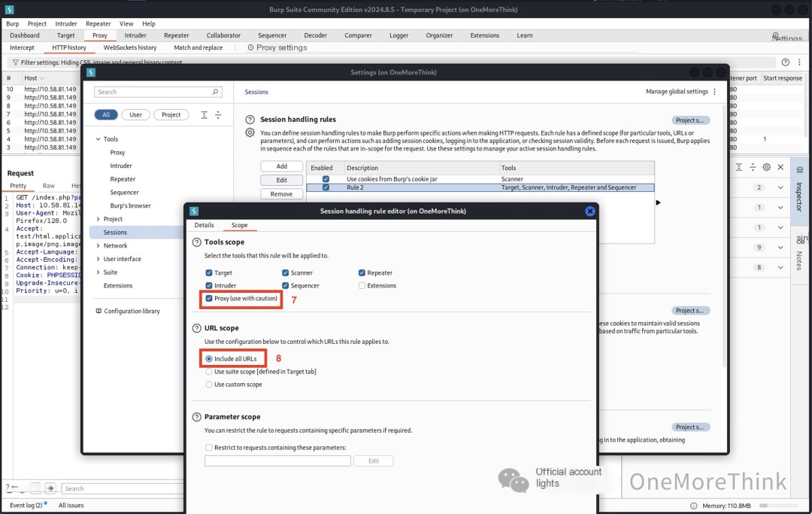
Task: Collapse all sections icon in Settings sidebar
Action: coord(218,114)
